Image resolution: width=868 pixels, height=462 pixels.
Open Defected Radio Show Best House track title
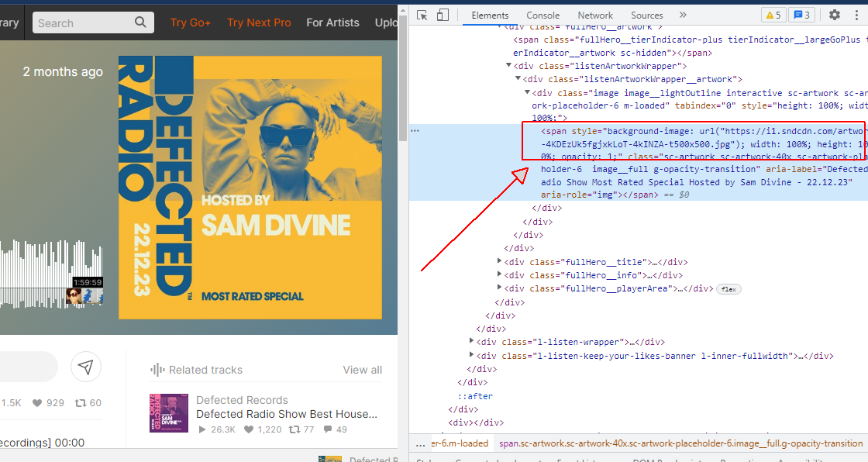point(287,414)
